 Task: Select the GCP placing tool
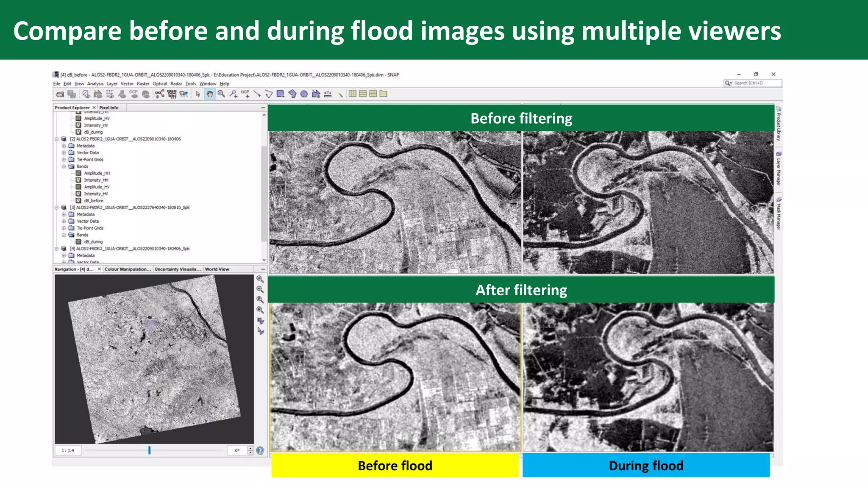[x=245, y=94]
